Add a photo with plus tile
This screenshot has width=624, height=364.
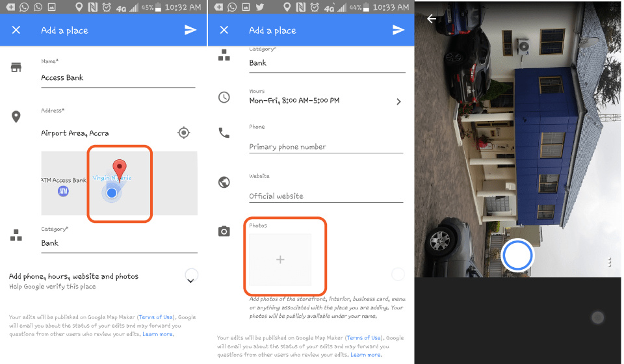[x=280, y=259]
